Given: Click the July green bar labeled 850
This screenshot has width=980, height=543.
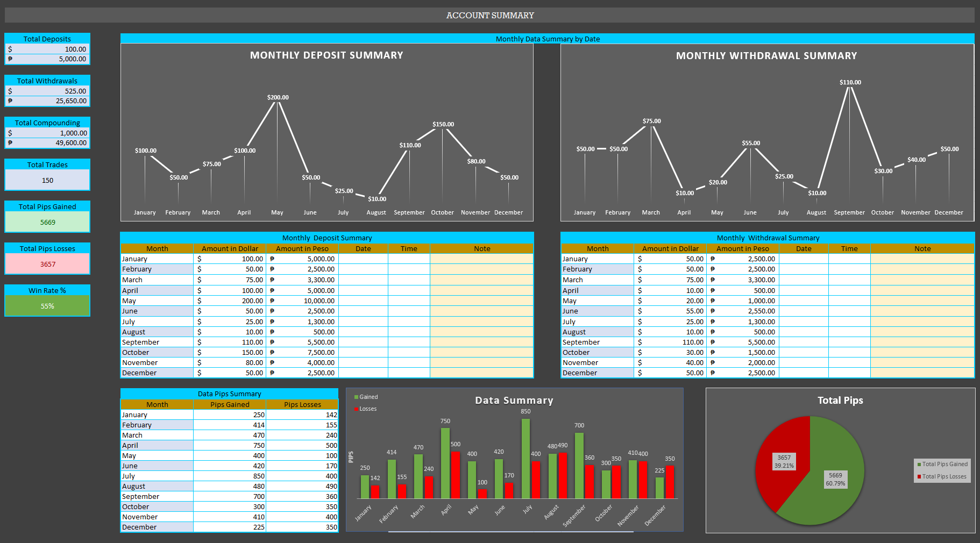Looking at the screenshot, I should point(525,459).
